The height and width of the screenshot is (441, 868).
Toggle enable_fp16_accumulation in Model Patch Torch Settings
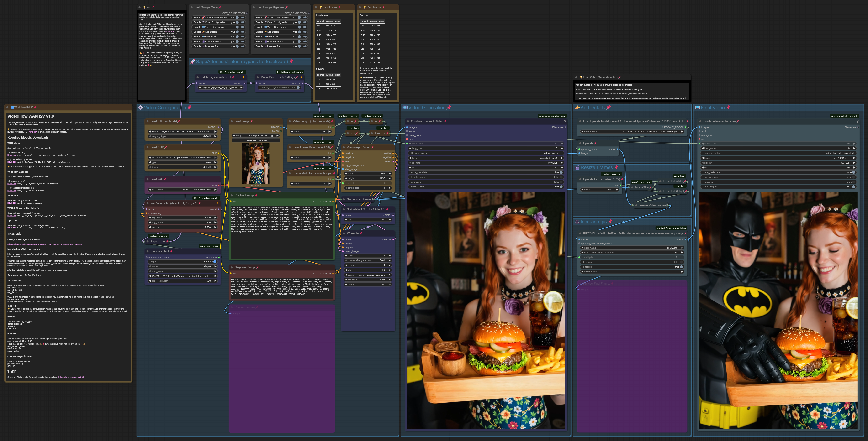pyautogui.click(x=298, y=88)
